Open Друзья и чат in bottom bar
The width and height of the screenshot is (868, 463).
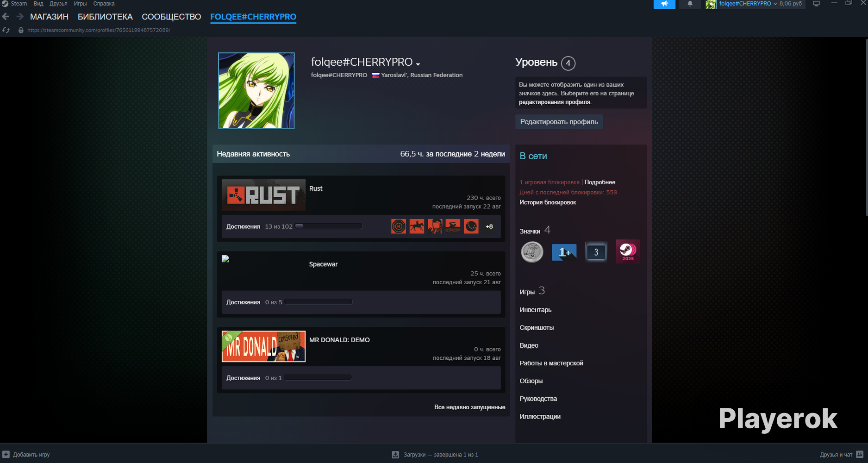click(x=836, y=455)
